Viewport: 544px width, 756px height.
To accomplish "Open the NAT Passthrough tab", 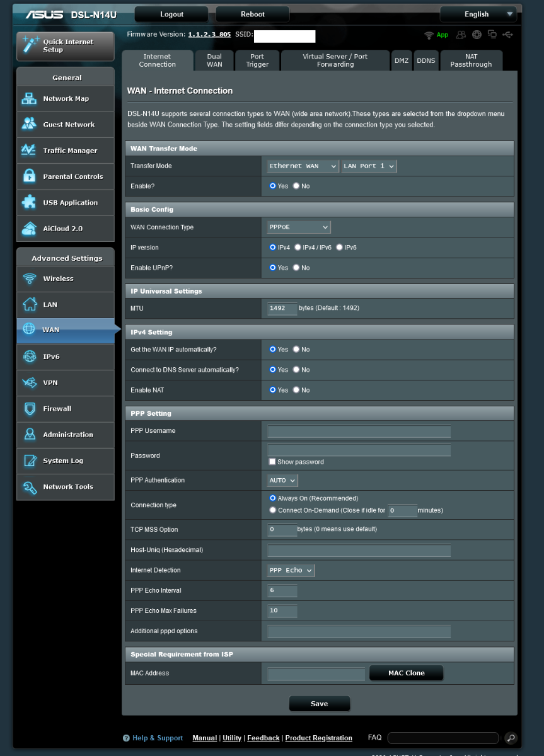I will coord(472,60).
